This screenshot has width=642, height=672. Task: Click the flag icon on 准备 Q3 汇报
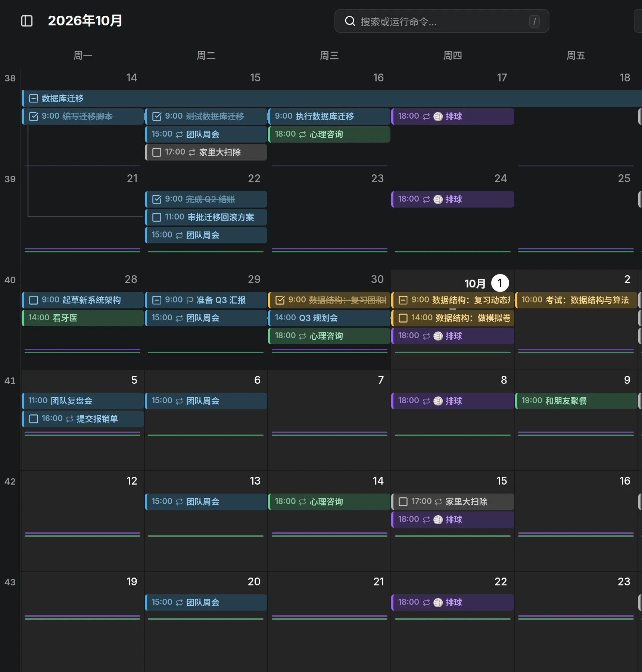[190, 300]
